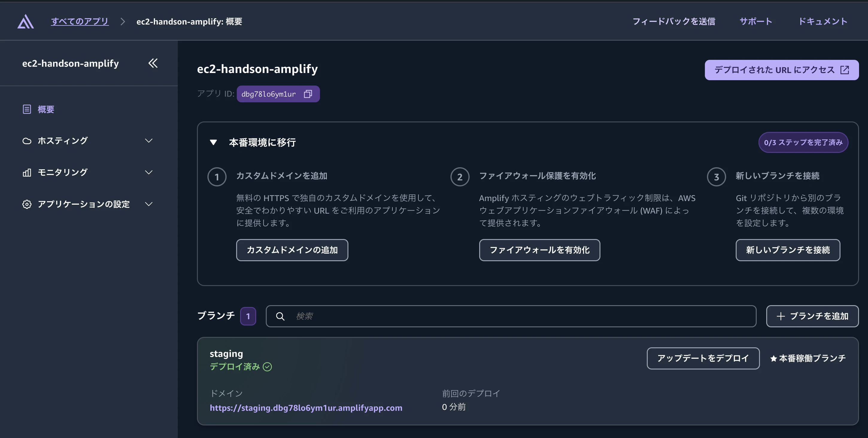Click the デプロイ済み check circle icon
Image resolution: width=868 pixels, height=438 pixels.
[x=267, y=366]
